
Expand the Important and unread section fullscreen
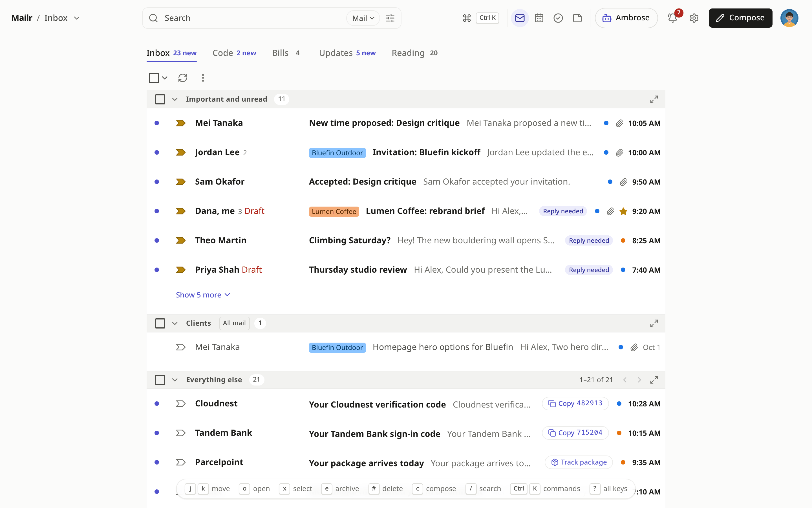(x=654, y=99)
